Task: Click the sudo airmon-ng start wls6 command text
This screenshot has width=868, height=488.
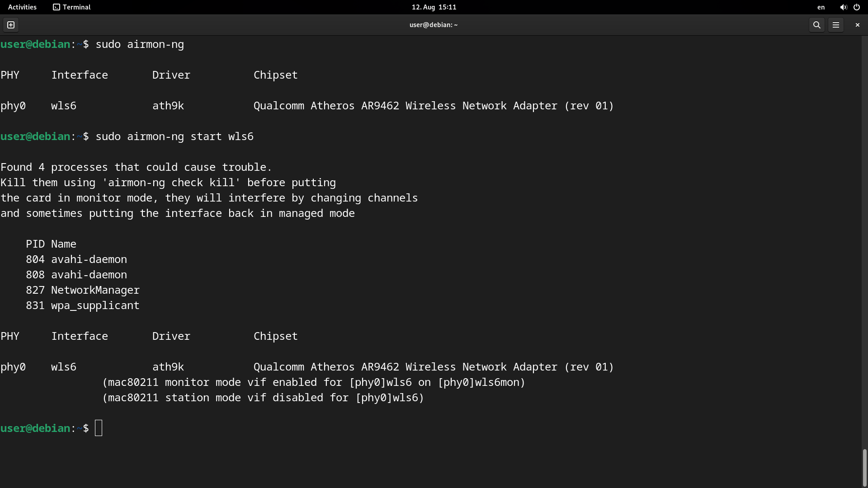Action: (x=175, y=136)
